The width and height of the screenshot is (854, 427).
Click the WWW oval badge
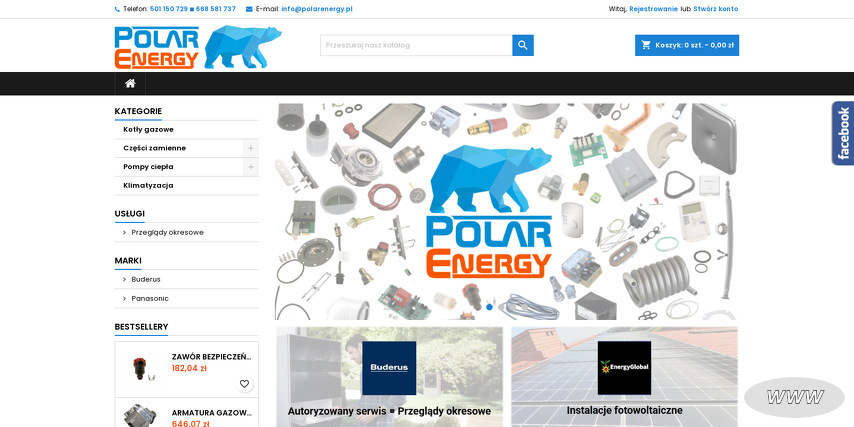794,398
